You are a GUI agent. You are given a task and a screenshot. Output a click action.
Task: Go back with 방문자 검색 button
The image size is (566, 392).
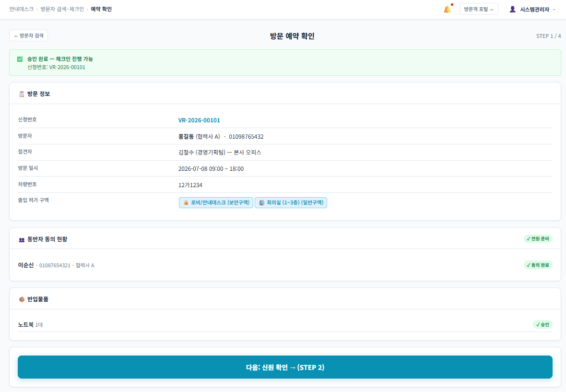pos(28,36)
